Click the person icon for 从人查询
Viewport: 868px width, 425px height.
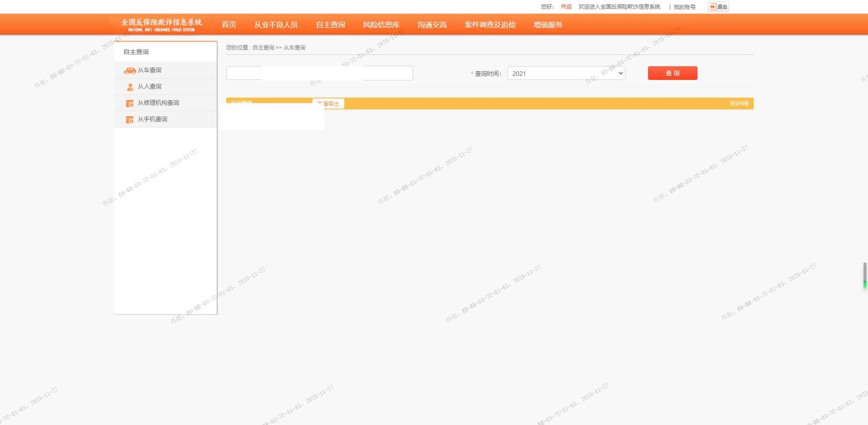click(130, 87)
